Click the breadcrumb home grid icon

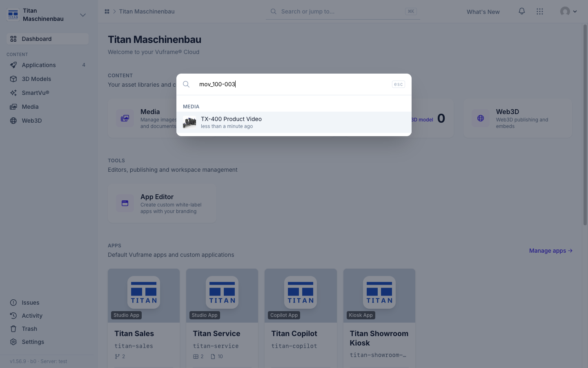tap(107, 11)
